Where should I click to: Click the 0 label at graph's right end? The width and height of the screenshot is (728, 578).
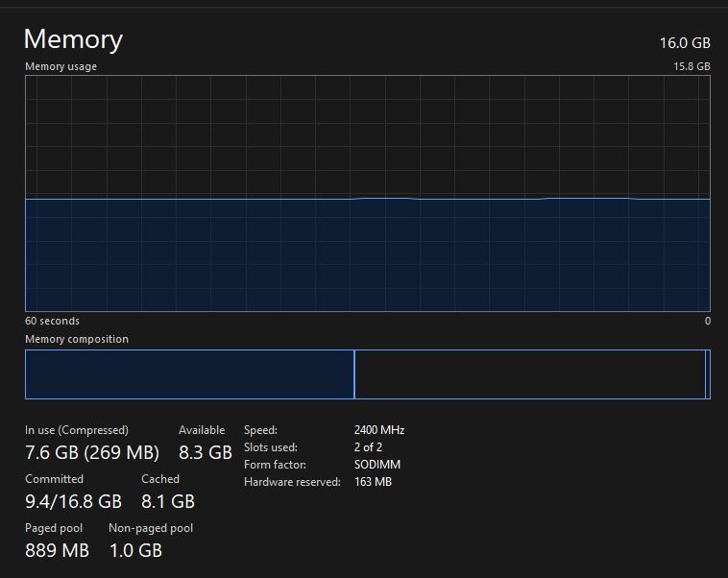click(x=707, y=321)
